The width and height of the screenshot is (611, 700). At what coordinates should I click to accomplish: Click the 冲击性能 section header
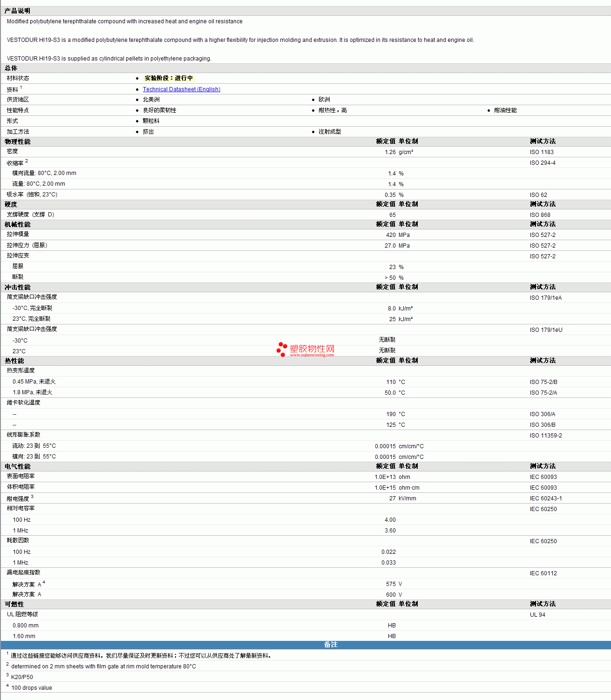(x=18, y=287)
